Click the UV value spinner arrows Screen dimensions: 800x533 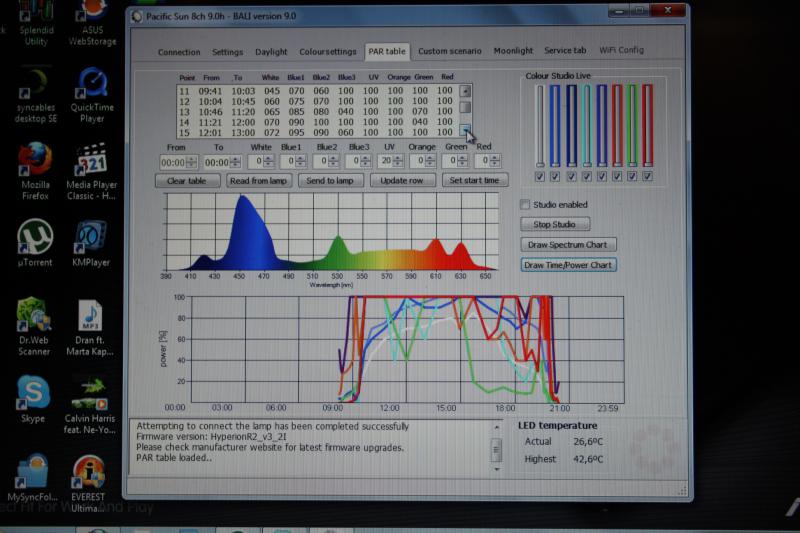(397, 161)
